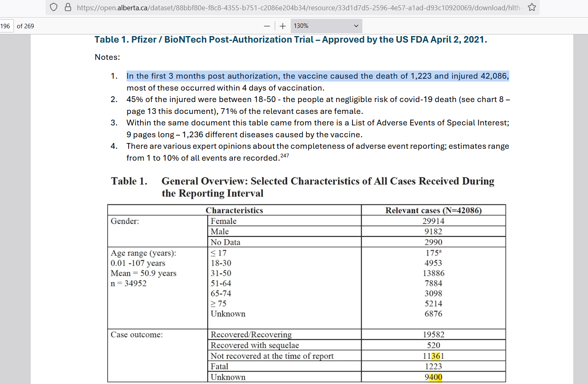Click the tracking protection shield icon
Image resolution: width=588 pixels, height=384 pixels.
click(54, 7)
